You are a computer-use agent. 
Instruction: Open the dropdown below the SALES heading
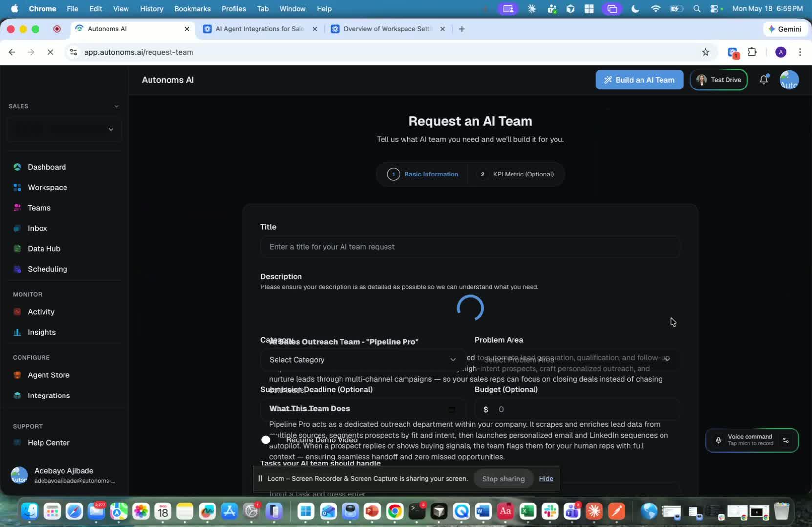64,129
